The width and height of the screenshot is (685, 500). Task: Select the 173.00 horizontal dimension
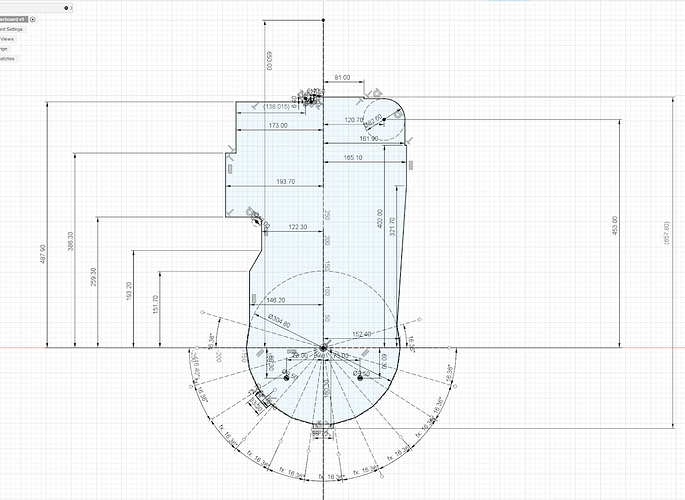pyautogui.click(x=278, y=125)
